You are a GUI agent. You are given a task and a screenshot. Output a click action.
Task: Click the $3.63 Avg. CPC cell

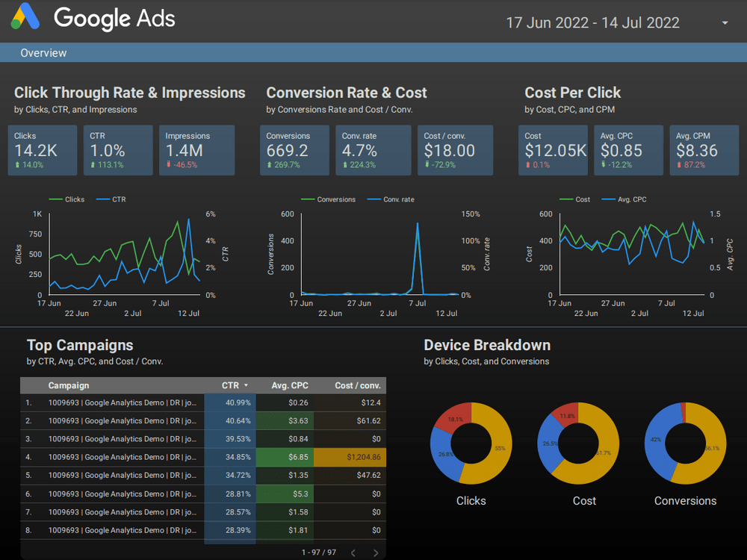(x=285, y=421)
